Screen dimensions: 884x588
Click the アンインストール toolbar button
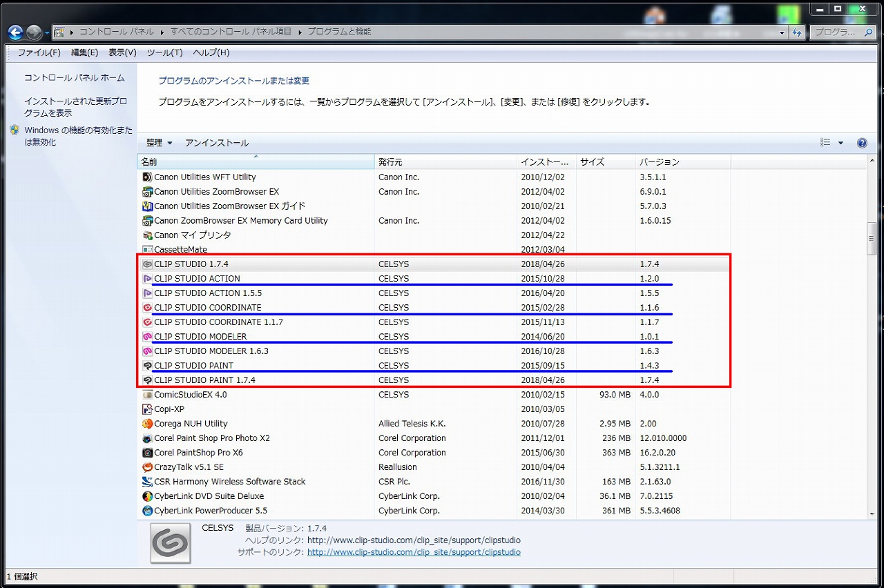pyautogui.click(x=217, y=143)
